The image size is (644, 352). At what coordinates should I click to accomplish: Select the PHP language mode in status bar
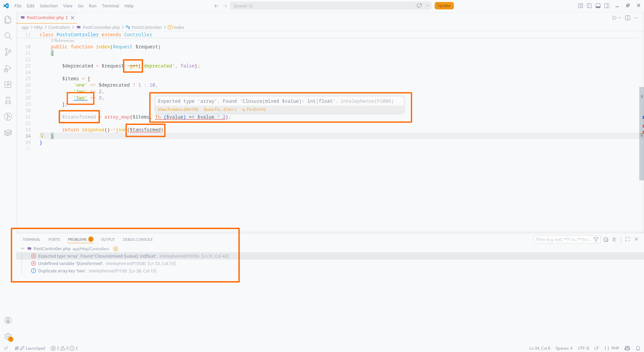pyautogui.click(x=615, y=348)
